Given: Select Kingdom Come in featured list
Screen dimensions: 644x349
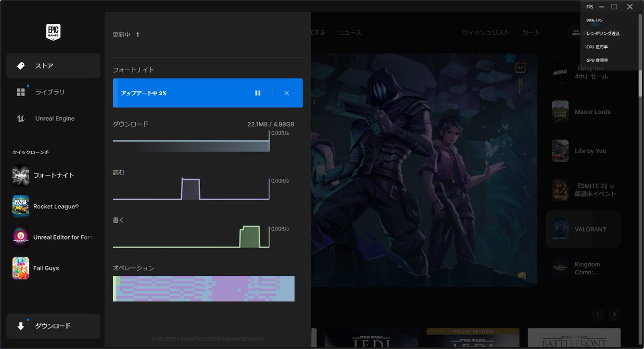Looking at the screenshot, I should (583, 268).
